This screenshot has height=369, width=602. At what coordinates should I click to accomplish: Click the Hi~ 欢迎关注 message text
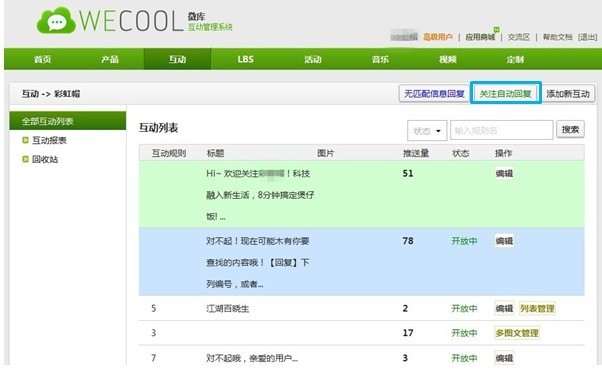(260, 195)
